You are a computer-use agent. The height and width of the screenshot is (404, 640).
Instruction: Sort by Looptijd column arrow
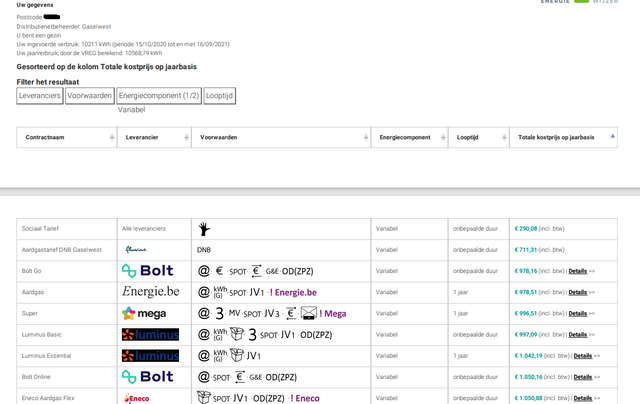coord(504,138)
